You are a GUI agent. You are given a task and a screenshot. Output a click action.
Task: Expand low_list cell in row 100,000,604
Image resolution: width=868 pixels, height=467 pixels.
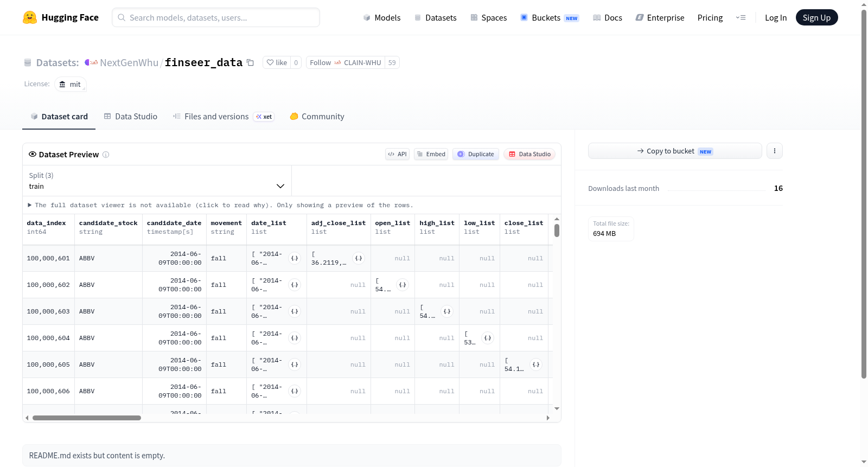488,338
